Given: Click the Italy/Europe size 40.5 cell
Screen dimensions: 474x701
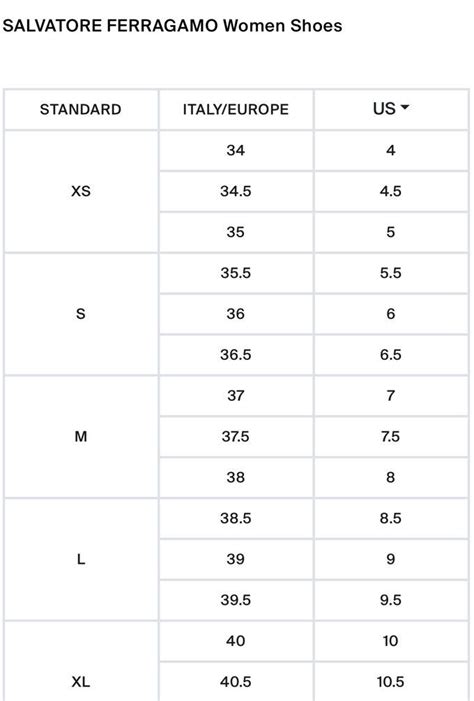Looking at the screenshot, I should point(236,682).
